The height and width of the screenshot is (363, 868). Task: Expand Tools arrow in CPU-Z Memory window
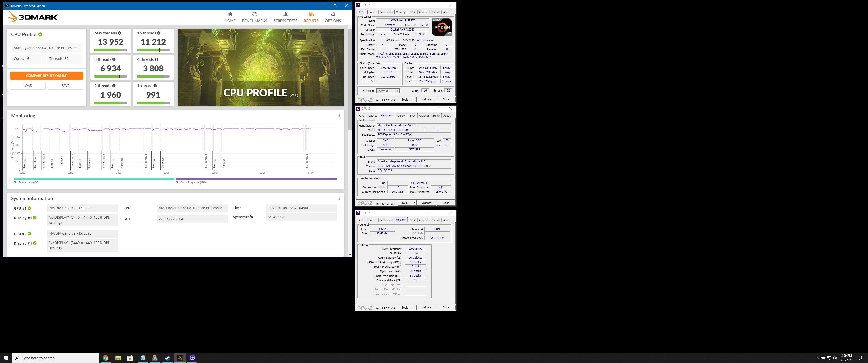click(414, 308)
